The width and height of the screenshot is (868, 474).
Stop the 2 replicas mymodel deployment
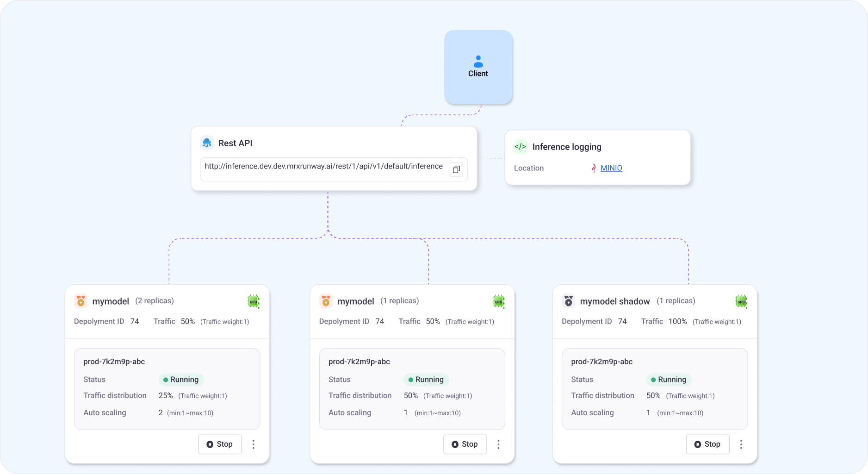pos(220,444)
